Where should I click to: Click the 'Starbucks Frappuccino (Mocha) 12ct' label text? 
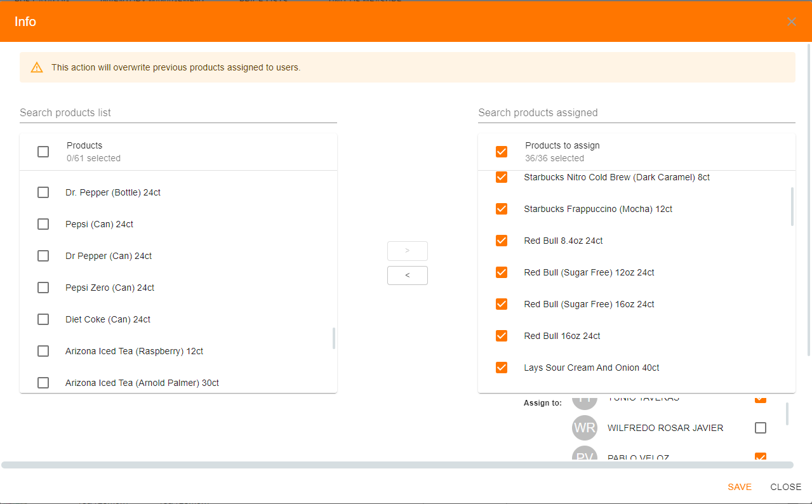pos(598,209)
